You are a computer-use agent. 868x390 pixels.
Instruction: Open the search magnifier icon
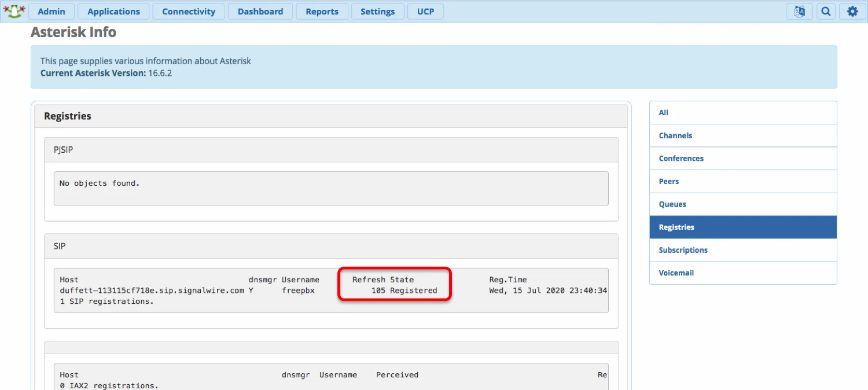pos(826,11)
